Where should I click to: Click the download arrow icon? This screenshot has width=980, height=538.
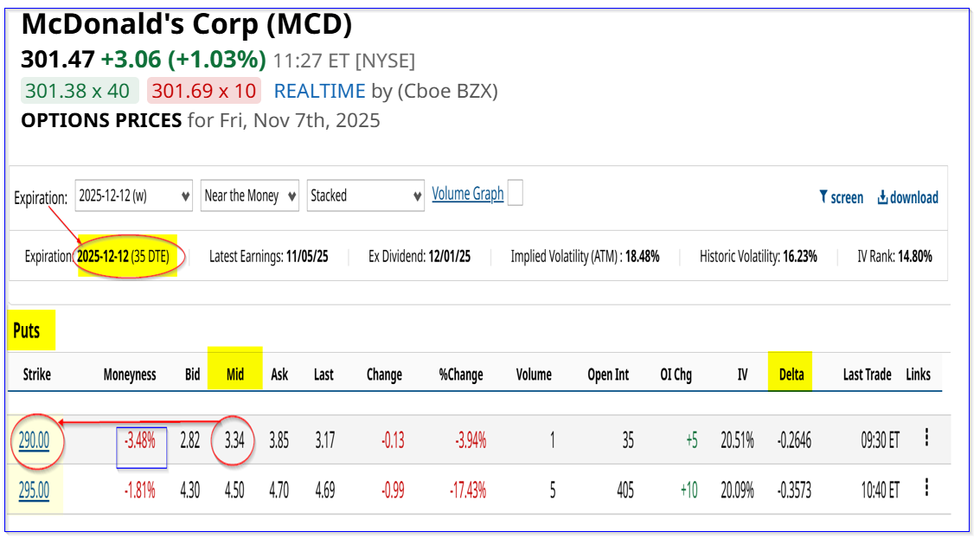(x=883, y=197)
